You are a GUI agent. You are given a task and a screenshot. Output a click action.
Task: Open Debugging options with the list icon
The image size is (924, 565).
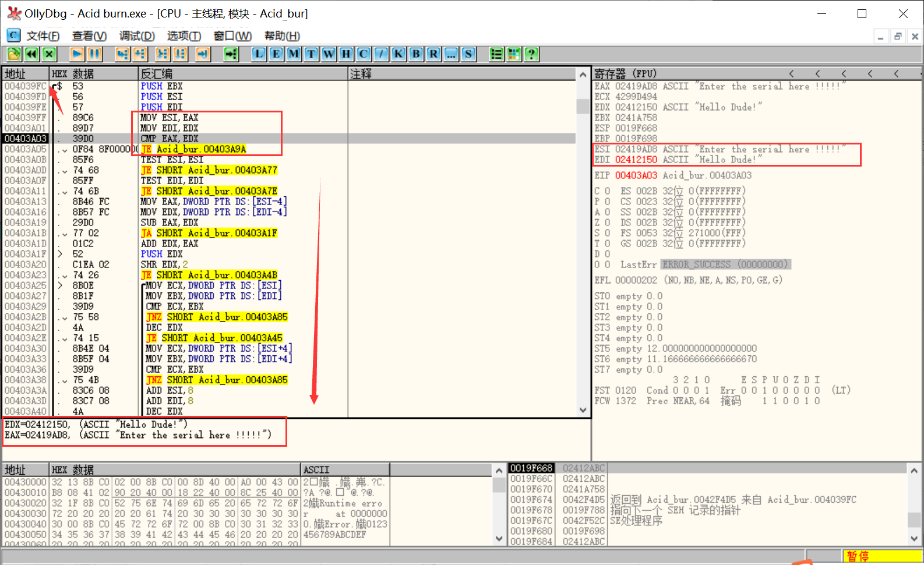point(496,54)
